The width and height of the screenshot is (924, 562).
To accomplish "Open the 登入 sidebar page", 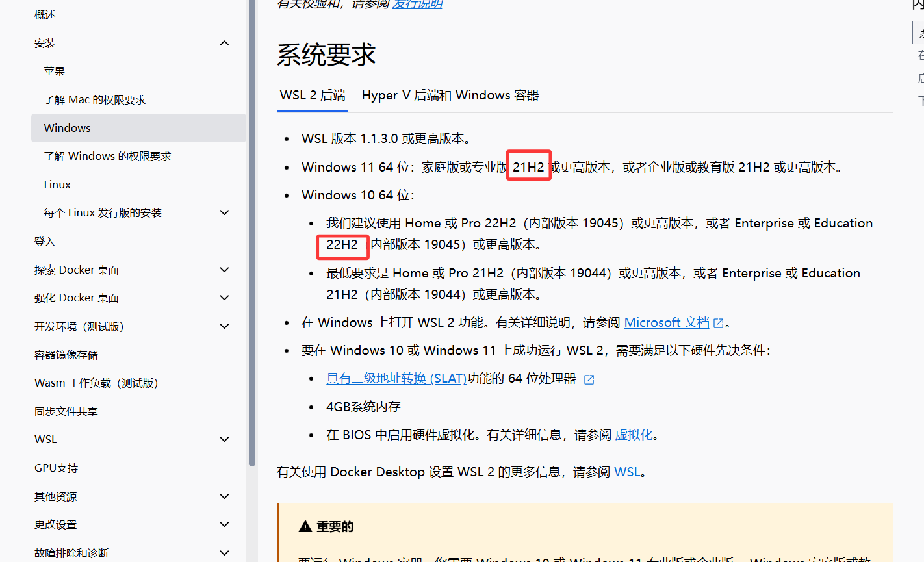I will [45, 242].
